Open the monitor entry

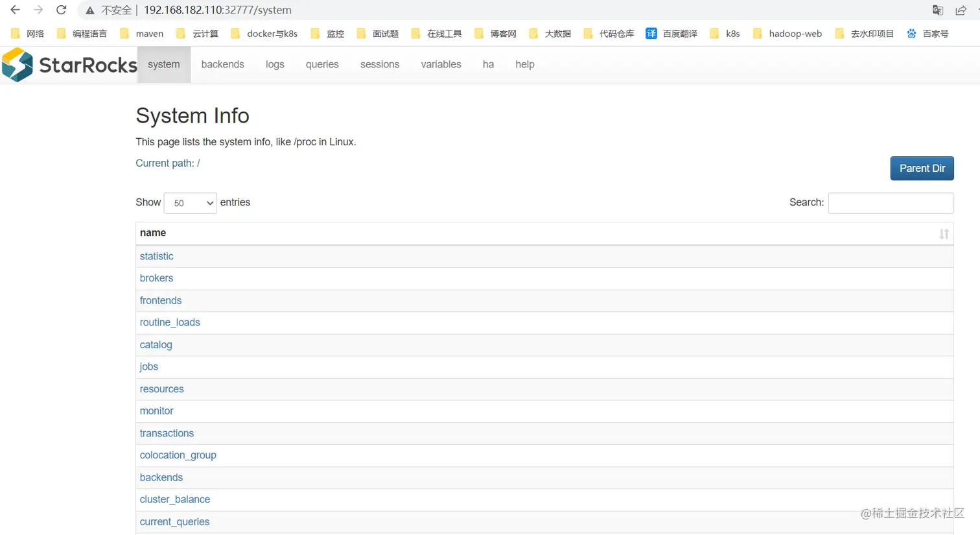[x=157, y=411]
